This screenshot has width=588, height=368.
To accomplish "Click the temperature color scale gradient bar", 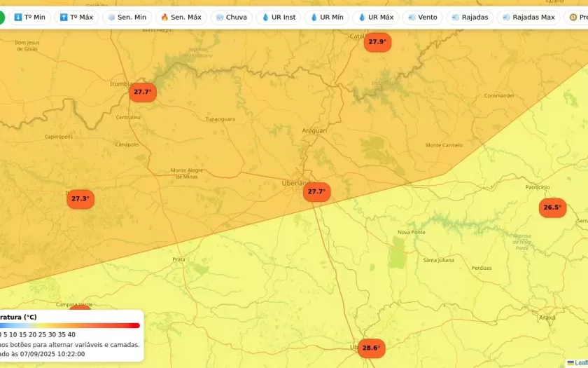I will [x=70, y=325].
